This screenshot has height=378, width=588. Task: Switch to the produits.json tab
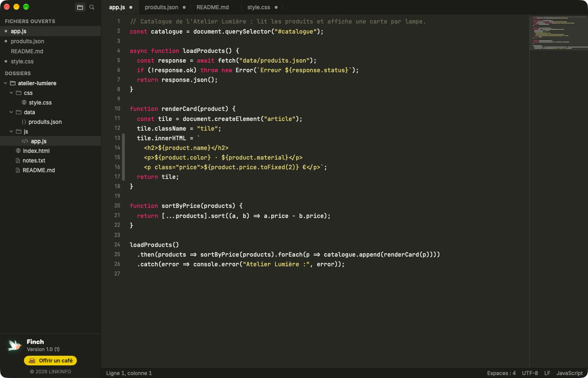pos(161,7)
